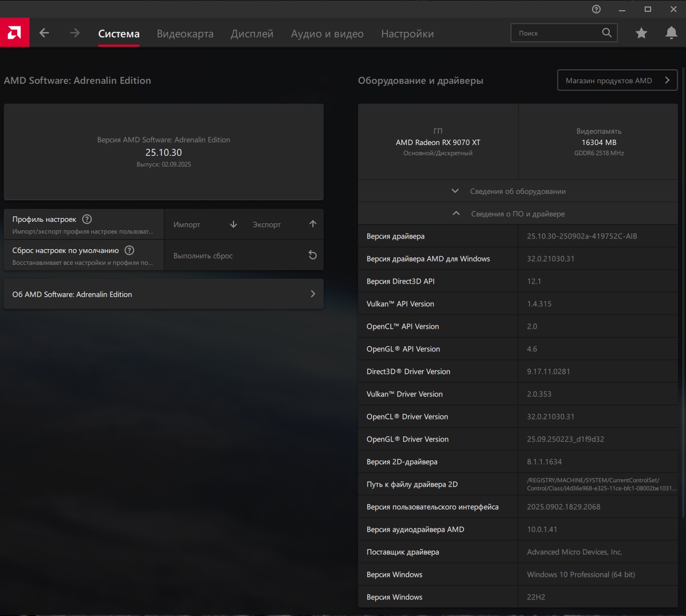Click the AMD logo home icon
Screen dimensions: 686x616
[14, 33]
